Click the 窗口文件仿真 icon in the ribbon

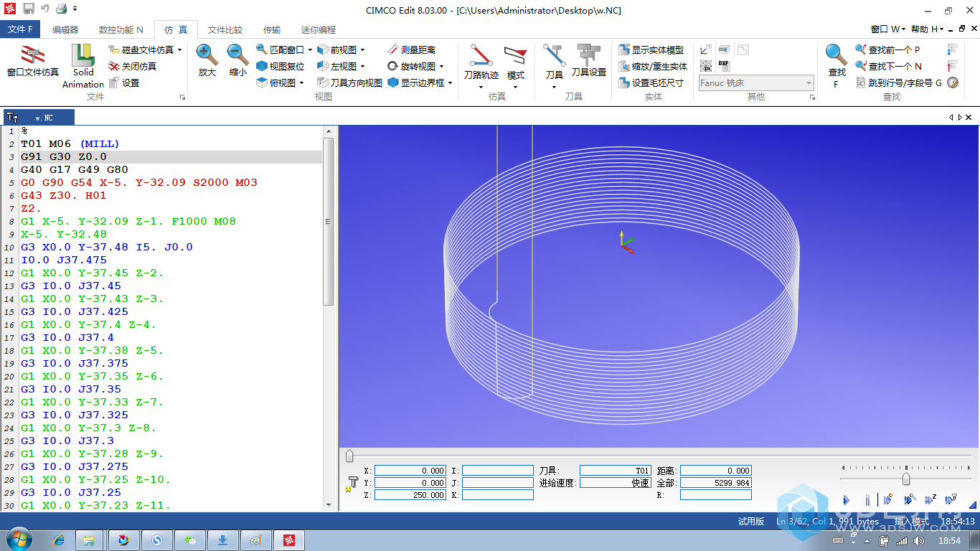pyautogui.click(x=33, y=60)
